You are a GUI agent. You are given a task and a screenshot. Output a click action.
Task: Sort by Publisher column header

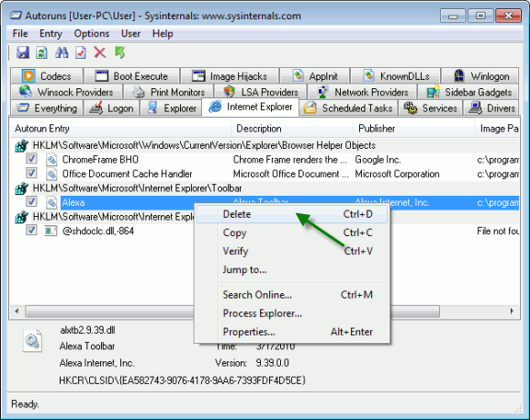414,128
